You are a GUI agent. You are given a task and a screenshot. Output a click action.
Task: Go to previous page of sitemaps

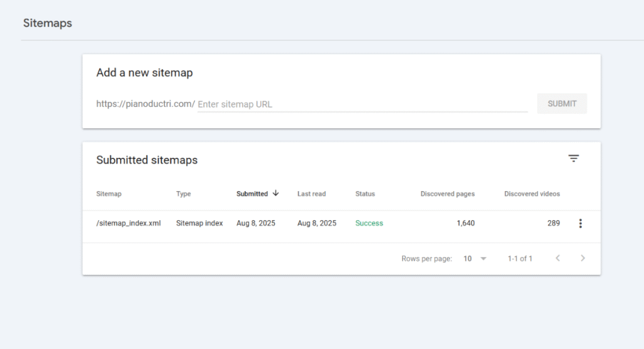click(557, 258)
